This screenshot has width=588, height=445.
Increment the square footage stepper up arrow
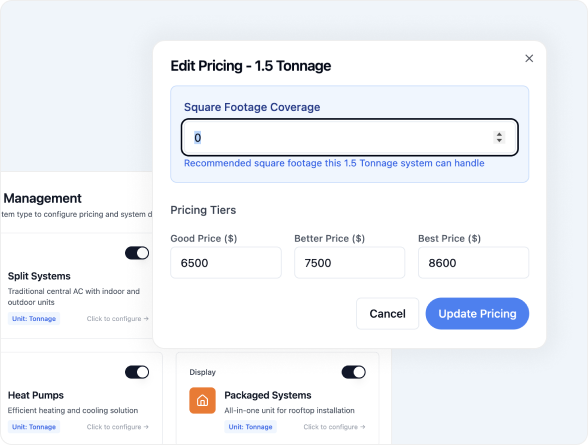click(499, 134)
